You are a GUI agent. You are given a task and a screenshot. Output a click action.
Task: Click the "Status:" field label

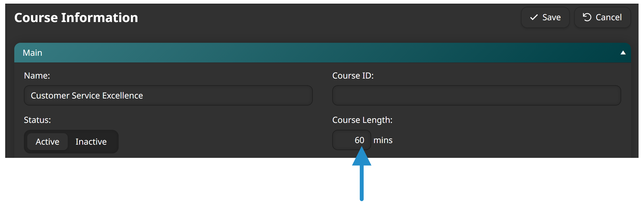tap(37, 120)
